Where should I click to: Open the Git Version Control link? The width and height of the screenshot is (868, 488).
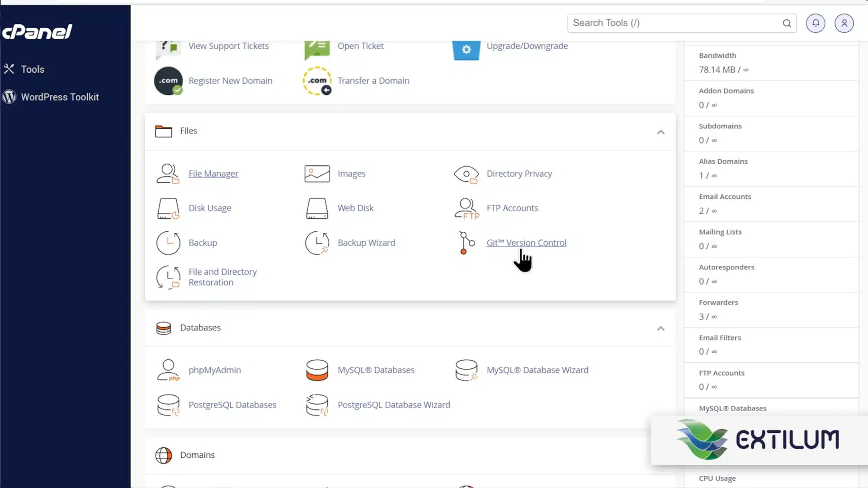pos(526,243)
